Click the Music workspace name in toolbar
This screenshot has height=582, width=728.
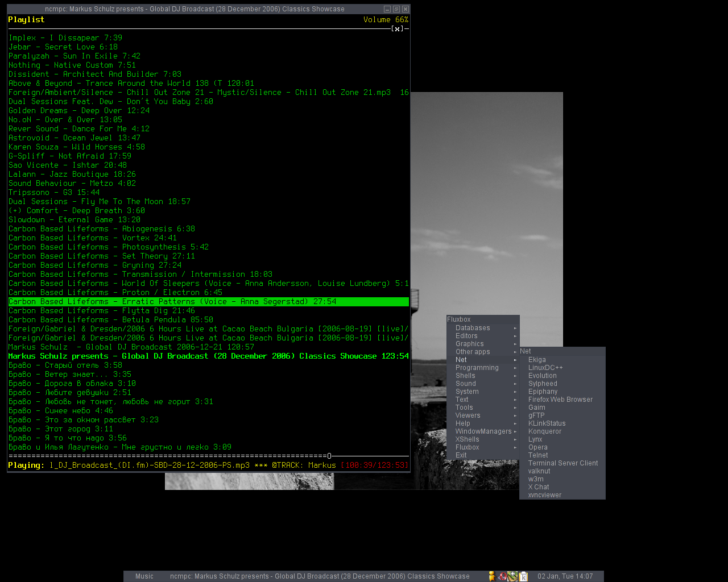[x=144, y=576]
